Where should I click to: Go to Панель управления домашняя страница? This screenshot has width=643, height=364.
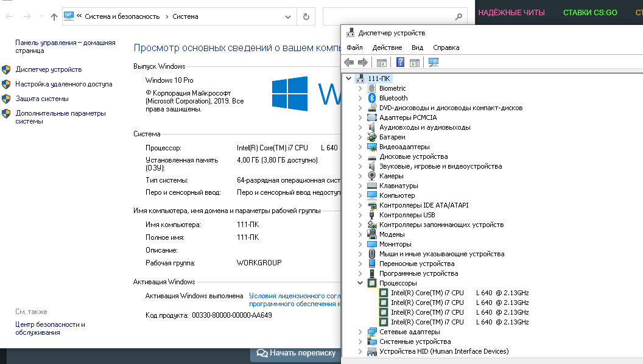click(65, 47)
